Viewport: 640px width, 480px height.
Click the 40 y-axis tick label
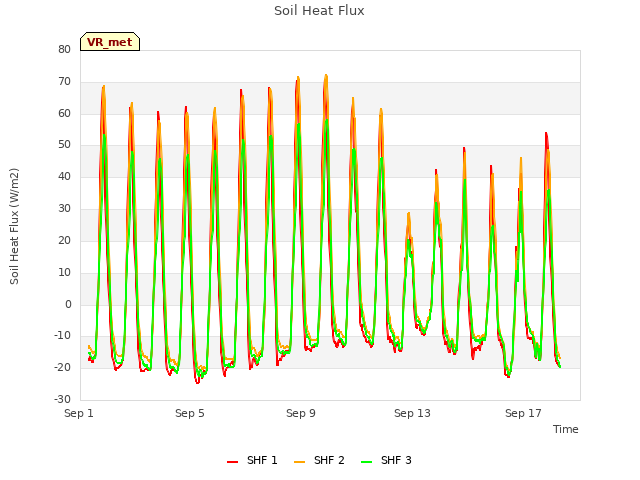coord(64,177)
